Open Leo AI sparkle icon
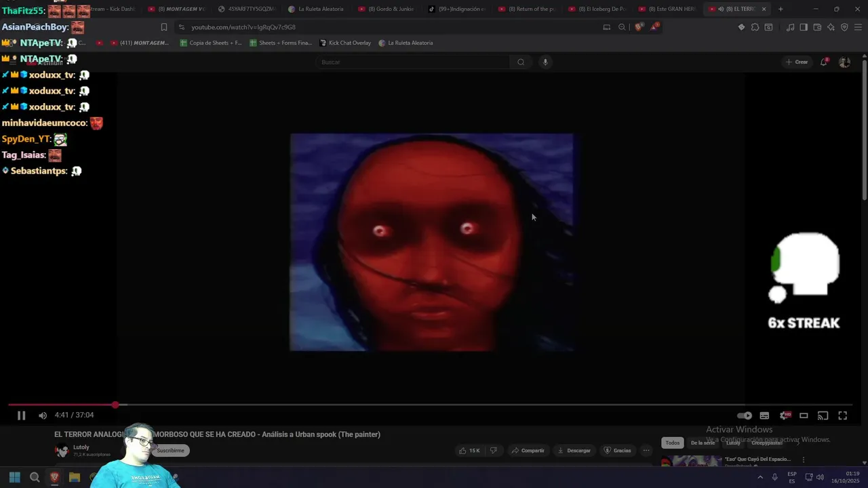 [x=831, y=27]
